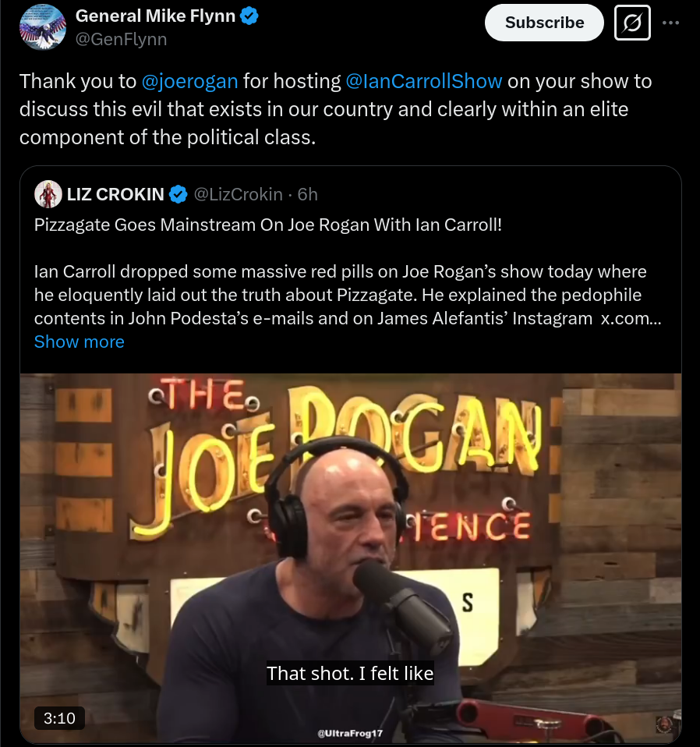Click the Grok slash-circle icon

click(x=632, y=23)
